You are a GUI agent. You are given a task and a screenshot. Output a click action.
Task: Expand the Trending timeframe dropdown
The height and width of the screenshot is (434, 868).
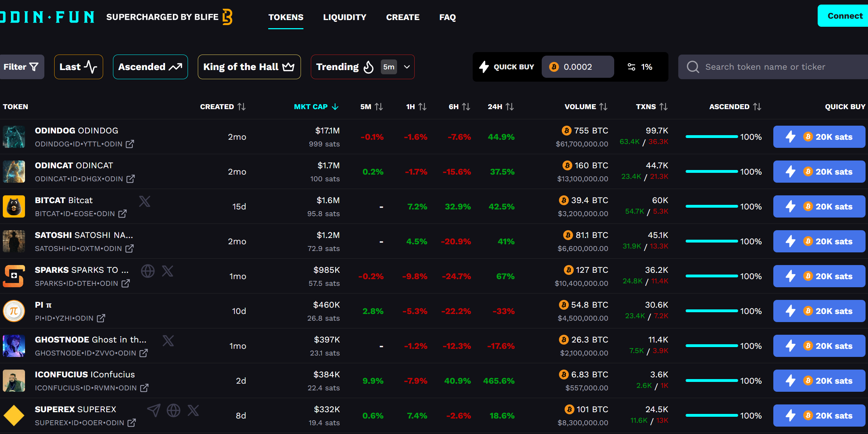407,67
